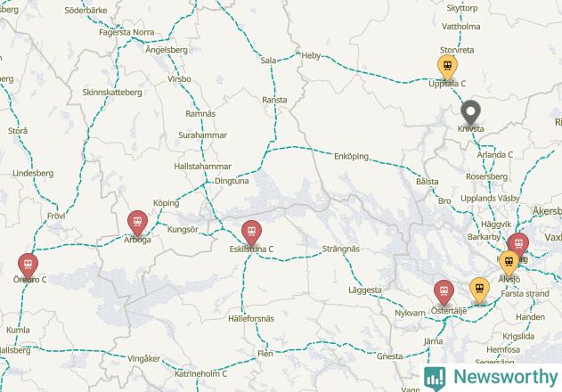Click the Flen station label
Screen dimensions: 562x392
[x=265, y=354]
